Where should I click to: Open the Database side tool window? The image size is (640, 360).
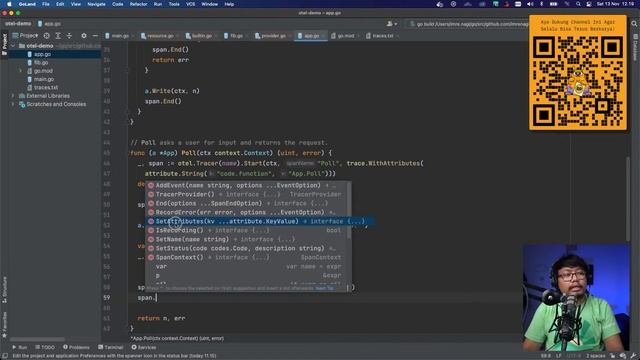click(x=636, y=47)
